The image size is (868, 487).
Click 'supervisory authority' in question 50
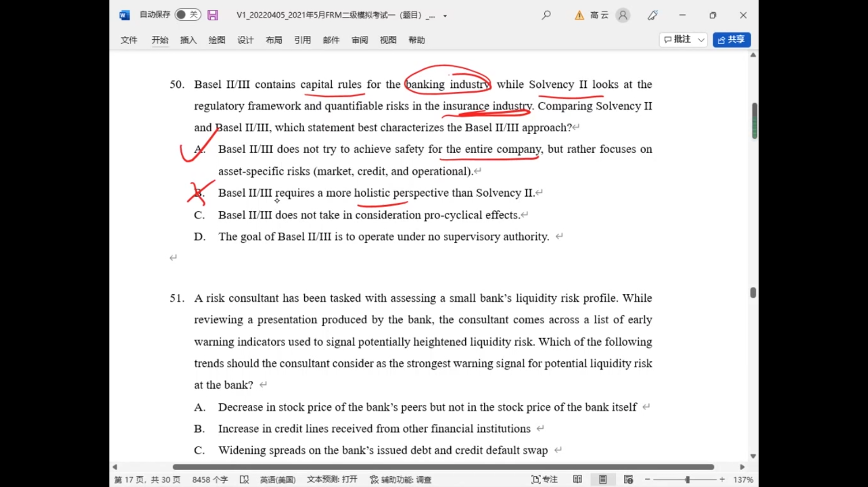(496, 237)
